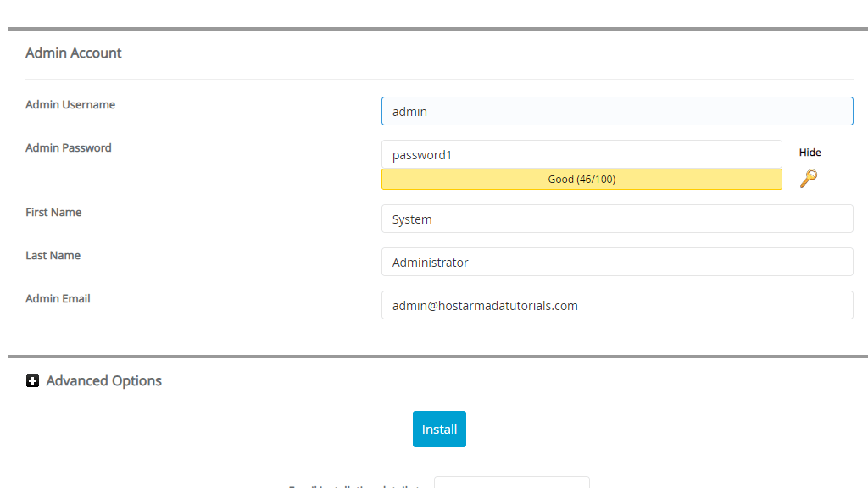Click the plus icon beside Advanced Options

point(32,381)
